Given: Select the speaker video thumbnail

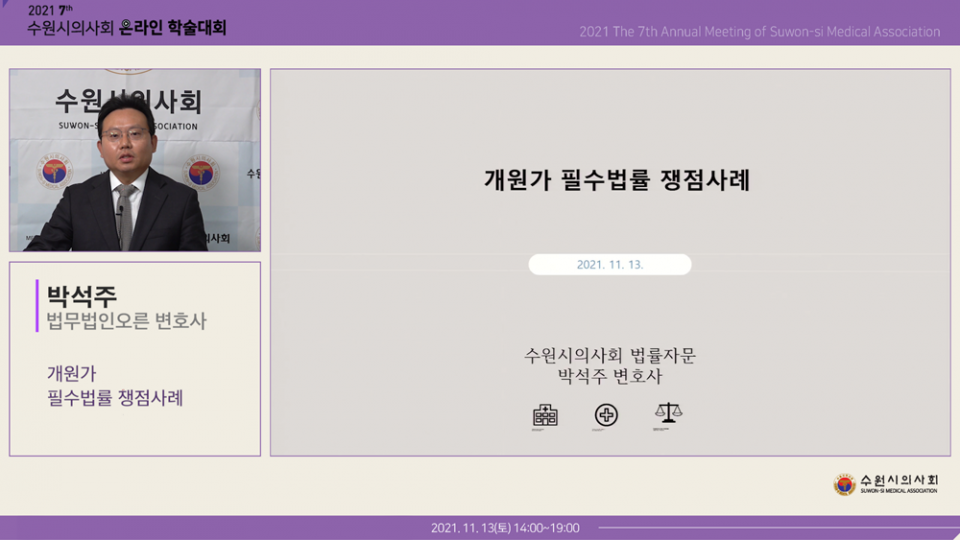Looking at the screenshot, I should 135,160.
